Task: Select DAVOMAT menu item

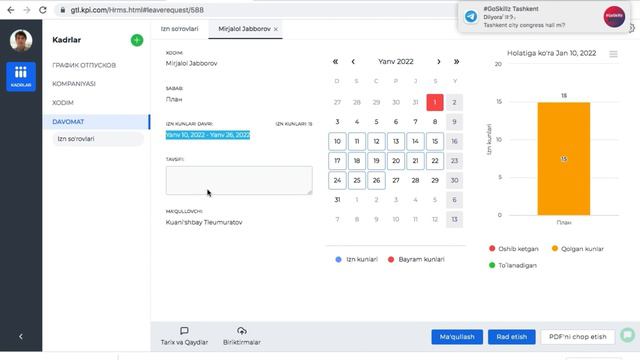Action: click(x=96, y=122)
